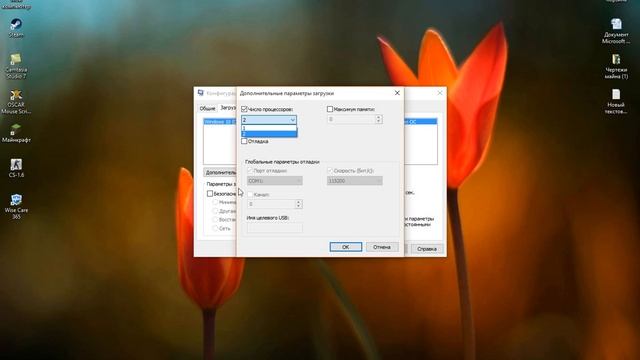This screenshot has width=640, height=360.
Task: Switch to the Загрузка tab
Action: coord(228,108)
